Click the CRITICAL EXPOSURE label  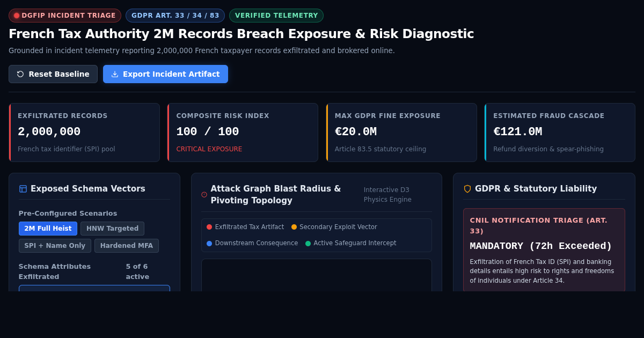209,149
